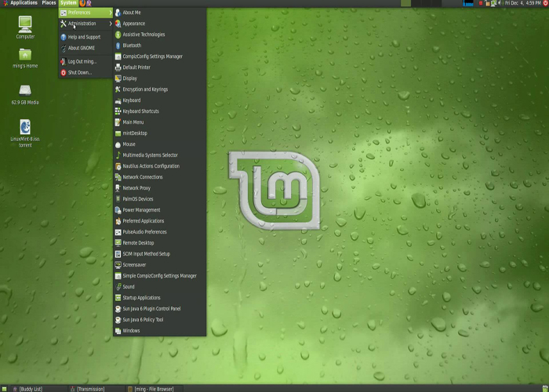This screenshot has width=549, height=392.
Task: Open Startup Applications
Action: [x=159, y=297]
